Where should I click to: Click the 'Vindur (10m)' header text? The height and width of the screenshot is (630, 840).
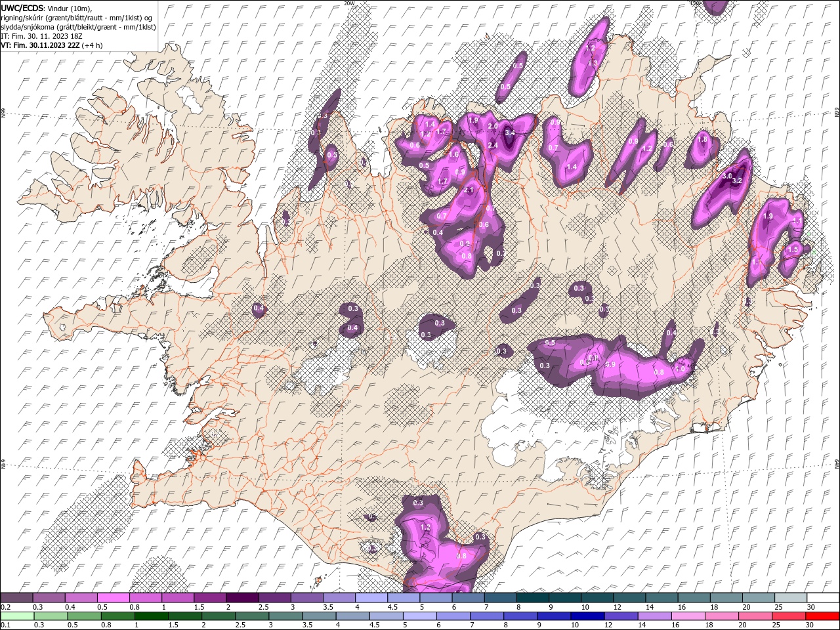pos(70,8)
